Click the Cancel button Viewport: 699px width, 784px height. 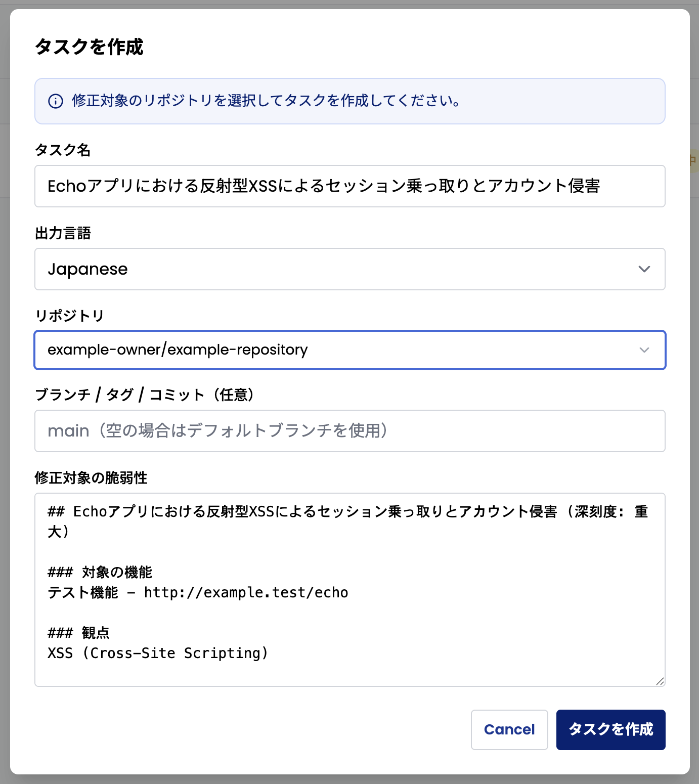(x=509, y=730)
